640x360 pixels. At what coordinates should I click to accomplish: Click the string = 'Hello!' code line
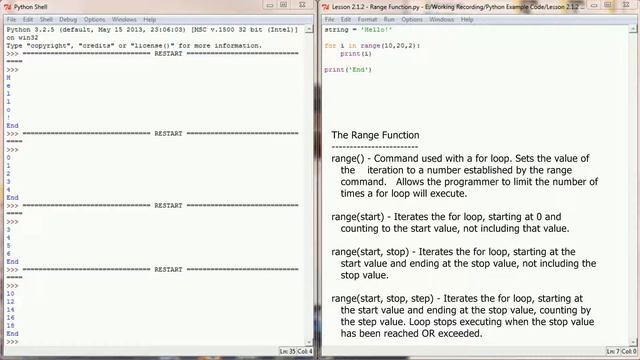pyautogui.click(x=358, y=30)
